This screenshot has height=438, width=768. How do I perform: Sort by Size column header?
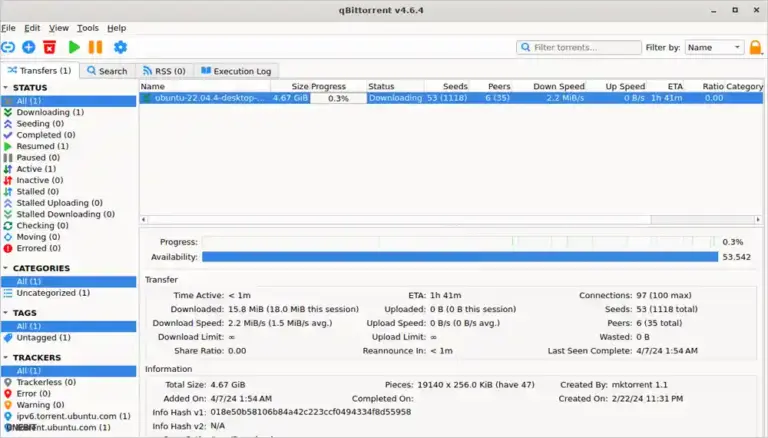(290, 86)
